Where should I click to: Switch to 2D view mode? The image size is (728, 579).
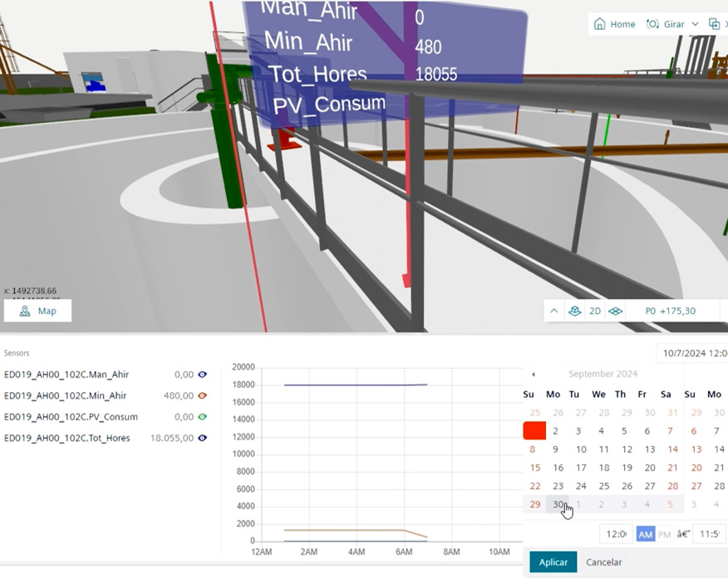coord(595,311)
